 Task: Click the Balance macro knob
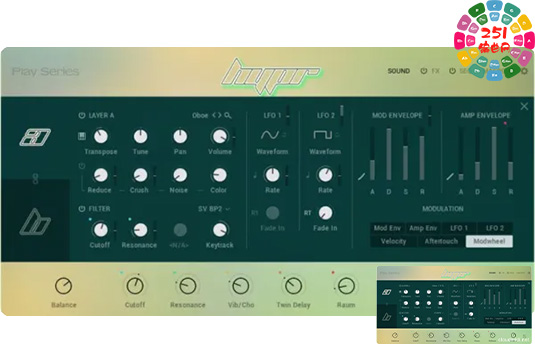coord(63,286)
